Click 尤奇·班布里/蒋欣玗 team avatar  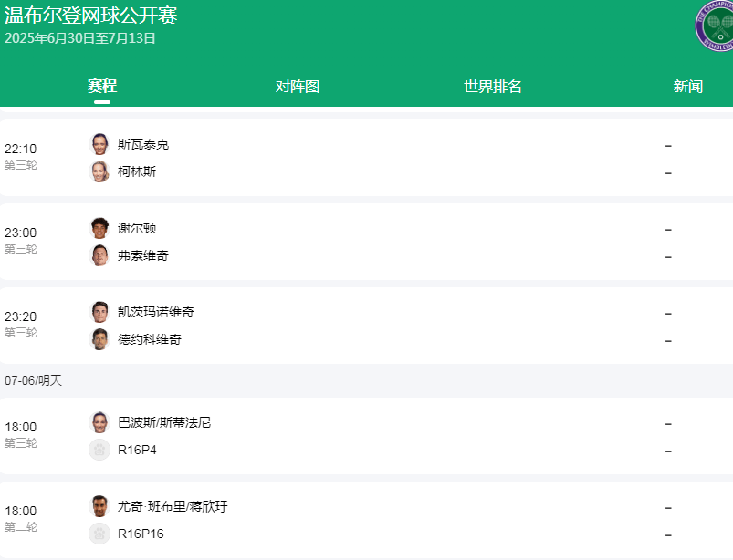[99, 506]
